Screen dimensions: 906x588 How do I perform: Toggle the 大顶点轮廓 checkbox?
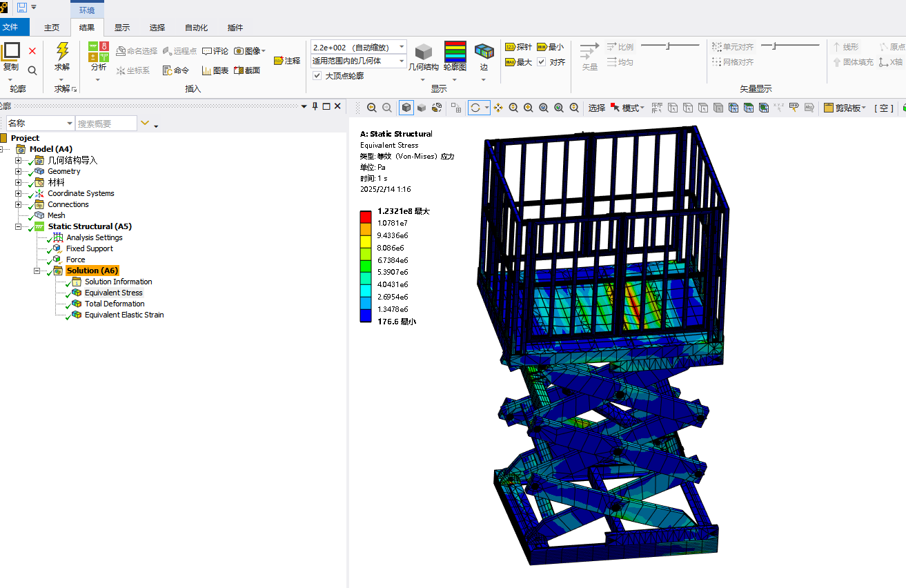(317, 76)
